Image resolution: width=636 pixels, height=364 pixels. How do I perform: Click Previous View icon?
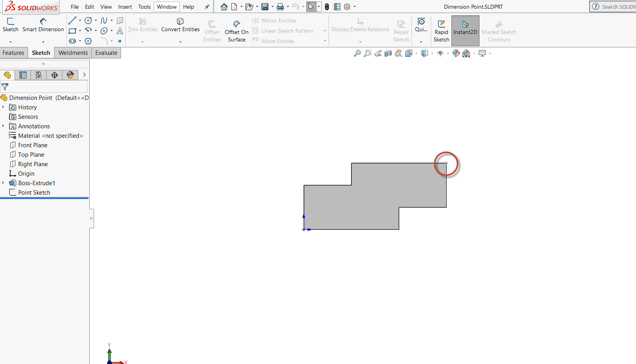pyautogui.click(x=378, y=53)
